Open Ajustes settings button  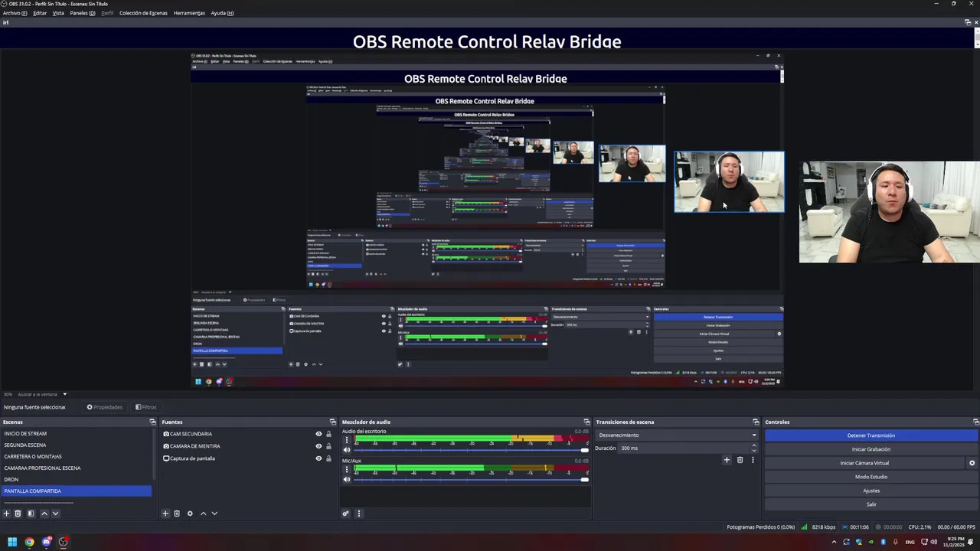871,491
